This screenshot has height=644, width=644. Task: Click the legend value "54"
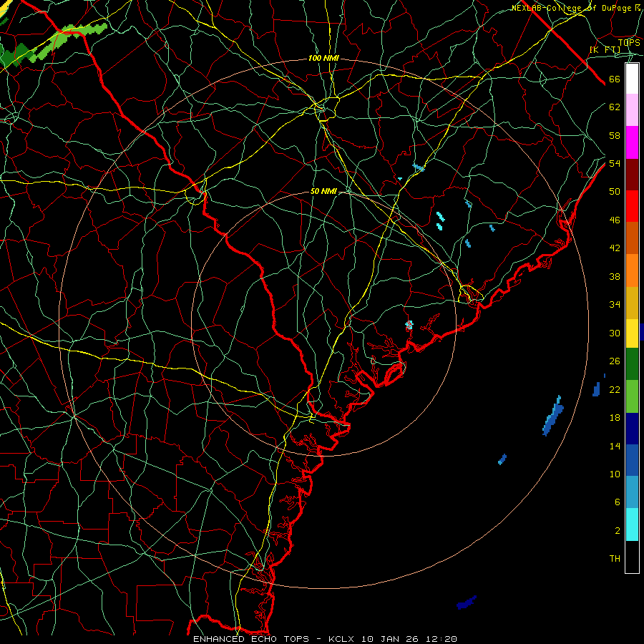pyautogui.click(x=615, y=163)
